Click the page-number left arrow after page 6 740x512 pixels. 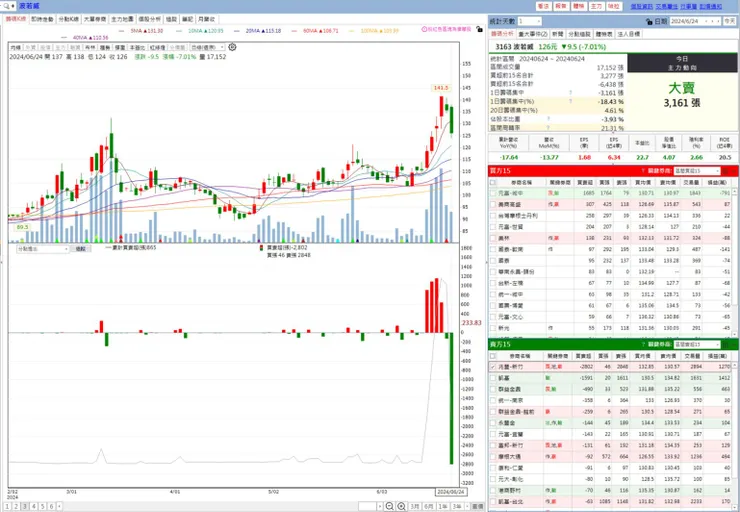(x=59, y=506)
